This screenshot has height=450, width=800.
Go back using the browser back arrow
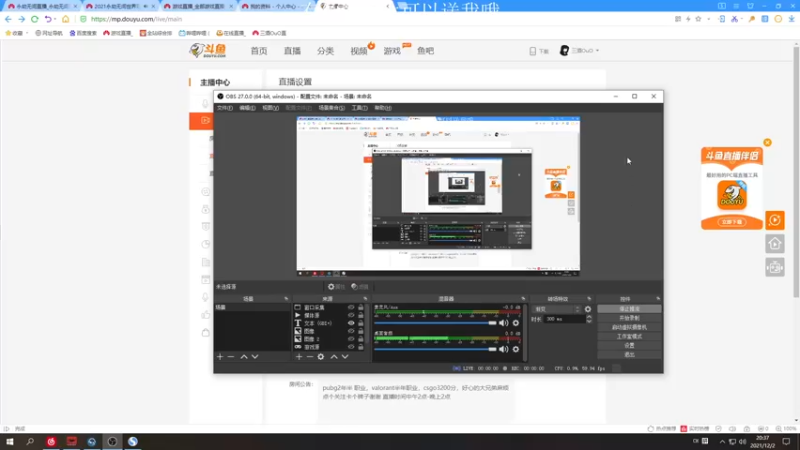tap(8, 19)
